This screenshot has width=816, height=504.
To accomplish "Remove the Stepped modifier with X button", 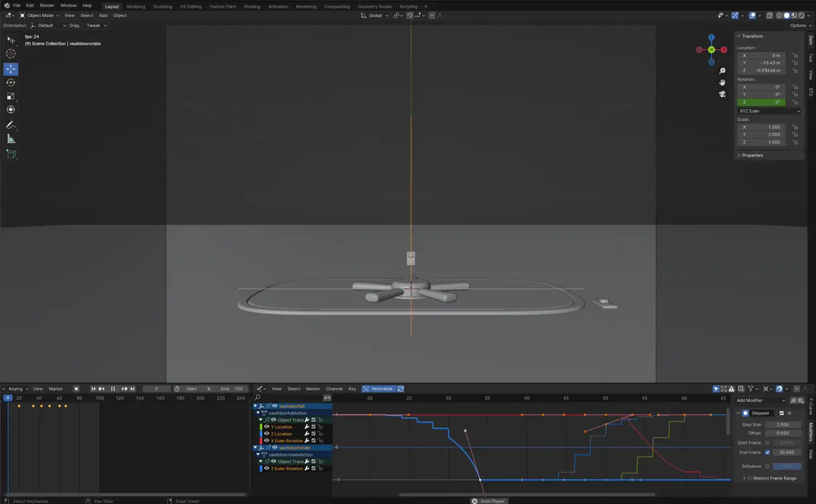I will 789,413.
